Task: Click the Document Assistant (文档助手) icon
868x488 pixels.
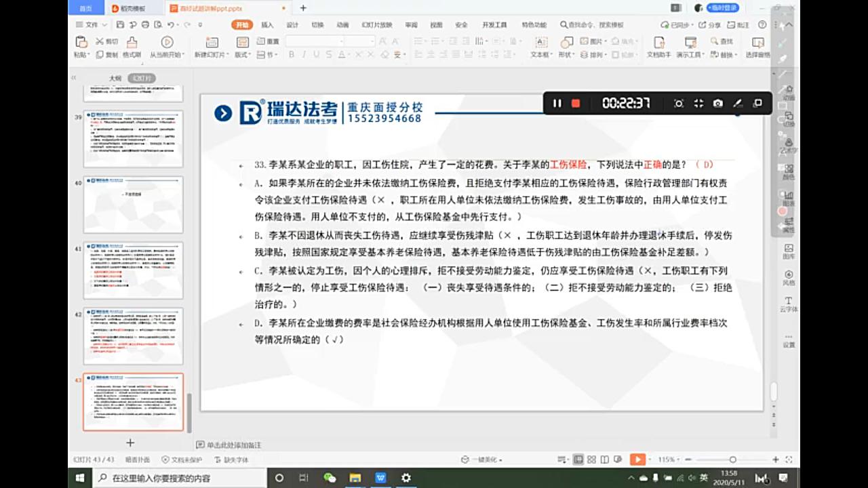Action: 658,42
